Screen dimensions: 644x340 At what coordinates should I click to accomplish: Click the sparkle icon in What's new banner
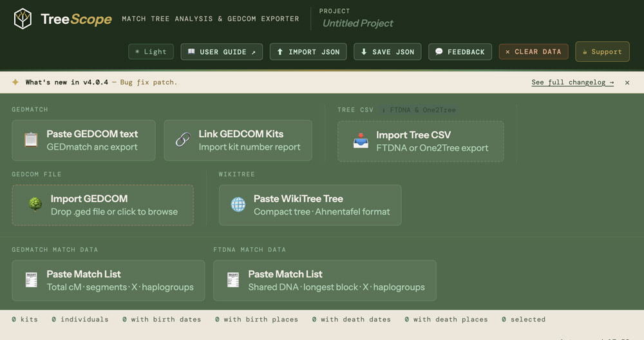point(15,82)
